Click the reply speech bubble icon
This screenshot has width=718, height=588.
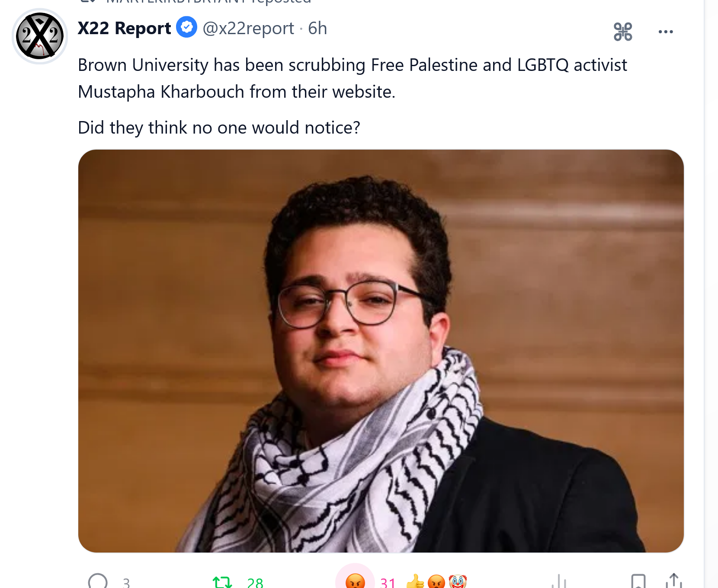tap(98, 582)
